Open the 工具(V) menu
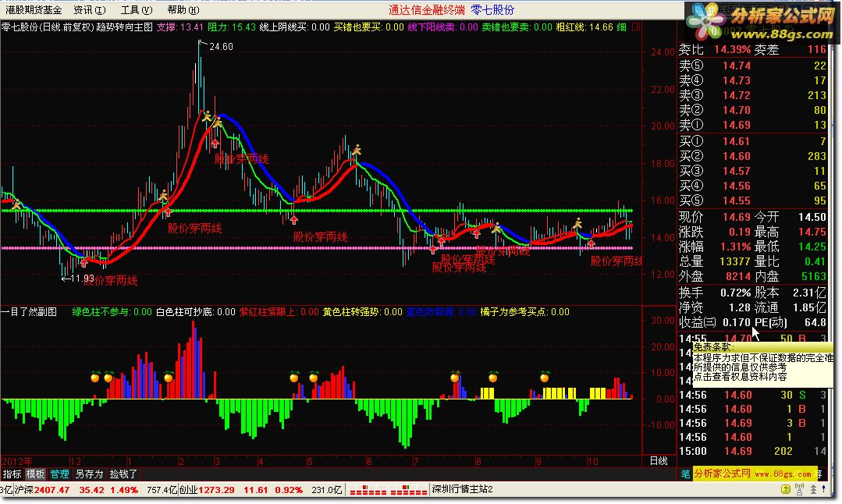The height and width of the screenshot is (504, 842). pos(137,9)
